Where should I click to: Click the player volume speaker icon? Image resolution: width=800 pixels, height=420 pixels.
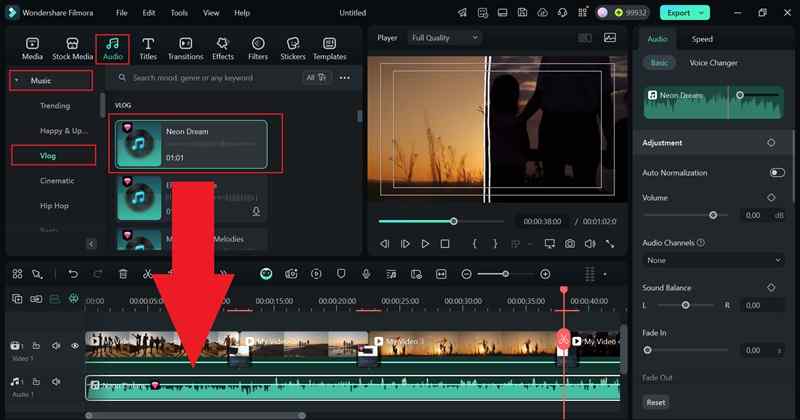(x=590, y=244)
